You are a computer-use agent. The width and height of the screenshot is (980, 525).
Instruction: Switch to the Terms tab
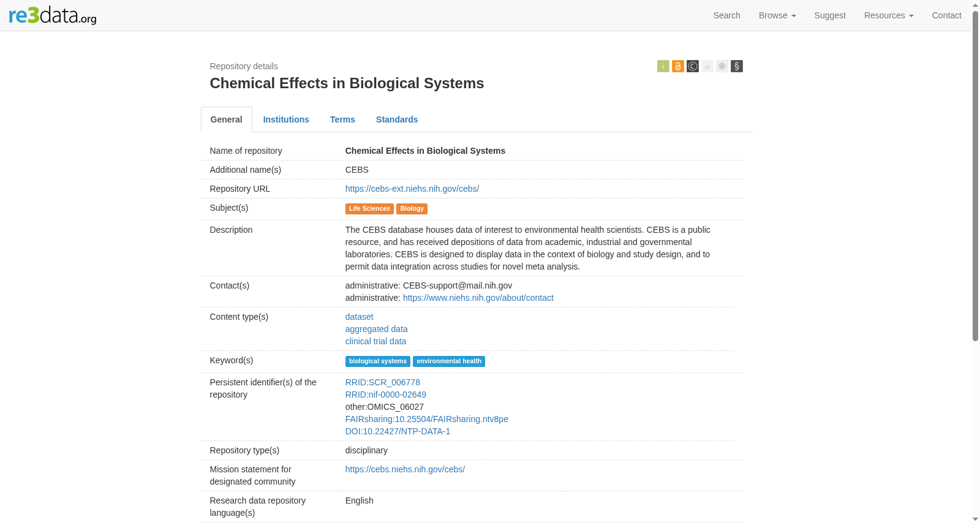coord(342,119)
